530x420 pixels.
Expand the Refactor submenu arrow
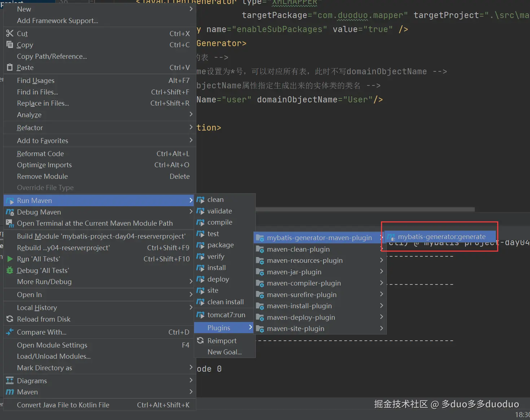191,127
